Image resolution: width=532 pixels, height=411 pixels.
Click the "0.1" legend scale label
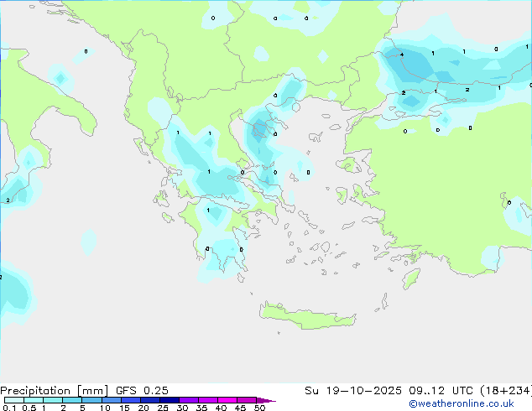pos(9,408)
